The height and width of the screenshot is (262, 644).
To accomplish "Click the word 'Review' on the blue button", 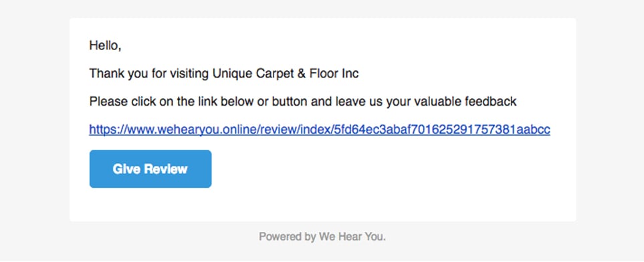I will pos(166,169).
